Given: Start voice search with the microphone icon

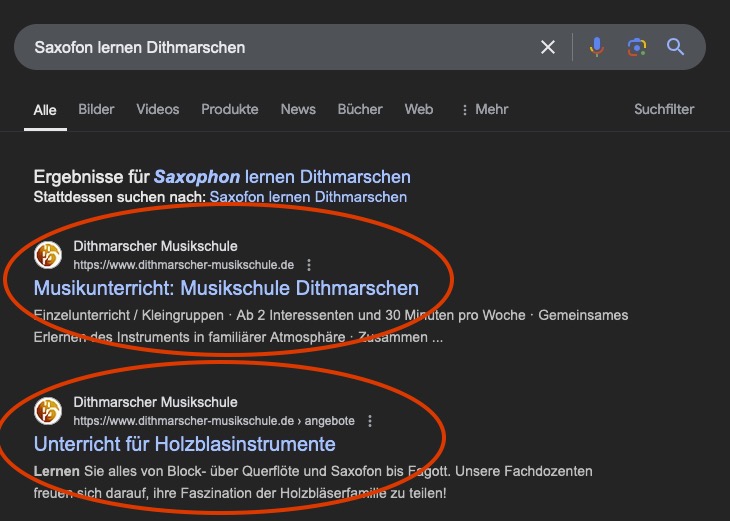Looking at the screenshot, I should (x=596, y=47).
